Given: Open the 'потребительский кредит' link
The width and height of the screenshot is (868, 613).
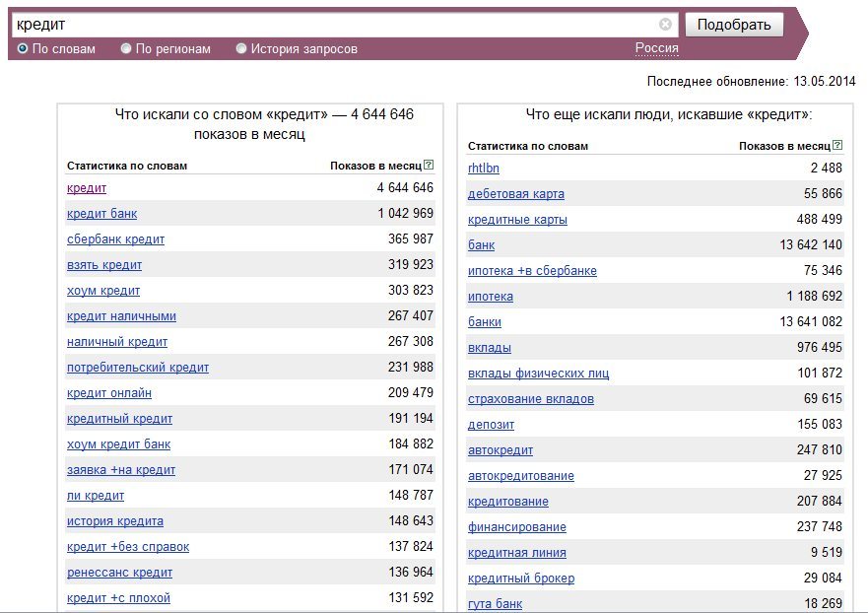Looking at the screenshot, I should click(138, 368).
